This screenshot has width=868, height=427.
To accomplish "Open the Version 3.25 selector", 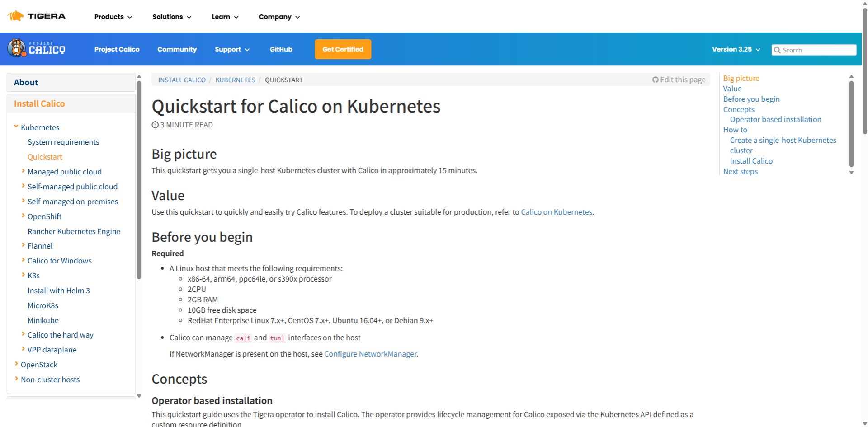I will [736, 49].
